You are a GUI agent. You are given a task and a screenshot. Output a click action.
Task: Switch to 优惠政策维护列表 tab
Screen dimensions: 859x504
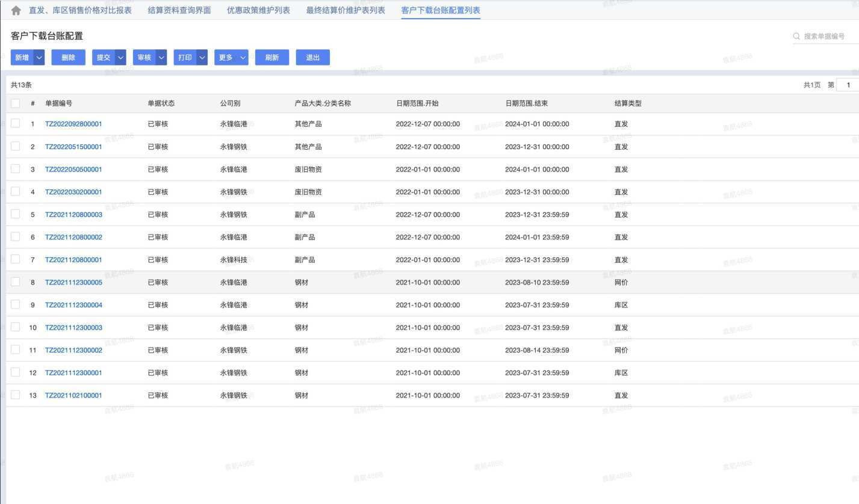pyautogui.click(x=258, y=10)
